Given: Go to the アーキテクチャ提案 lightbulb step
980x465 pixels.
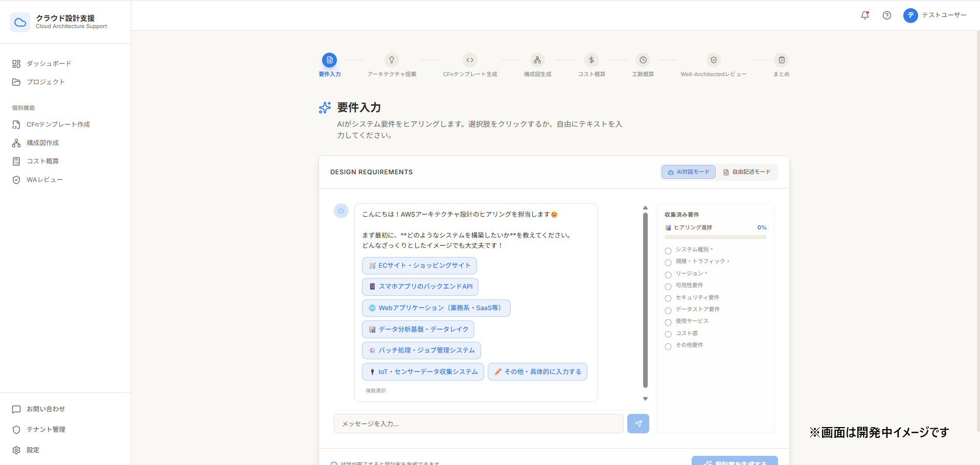Looking at the screenshot, I should point(392,60).
